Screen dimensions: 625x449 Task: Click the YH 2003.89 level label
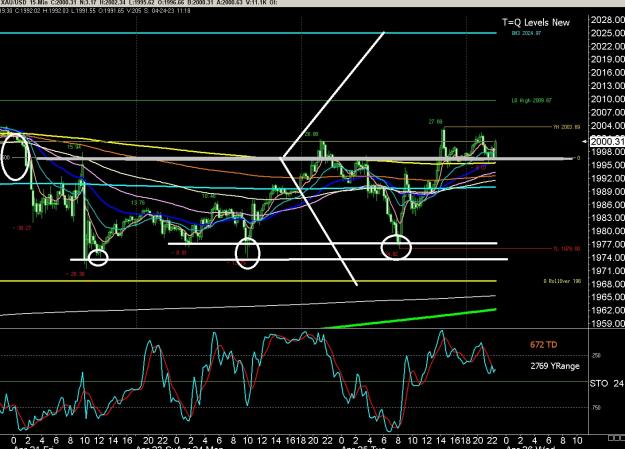[x=566, y=127]
